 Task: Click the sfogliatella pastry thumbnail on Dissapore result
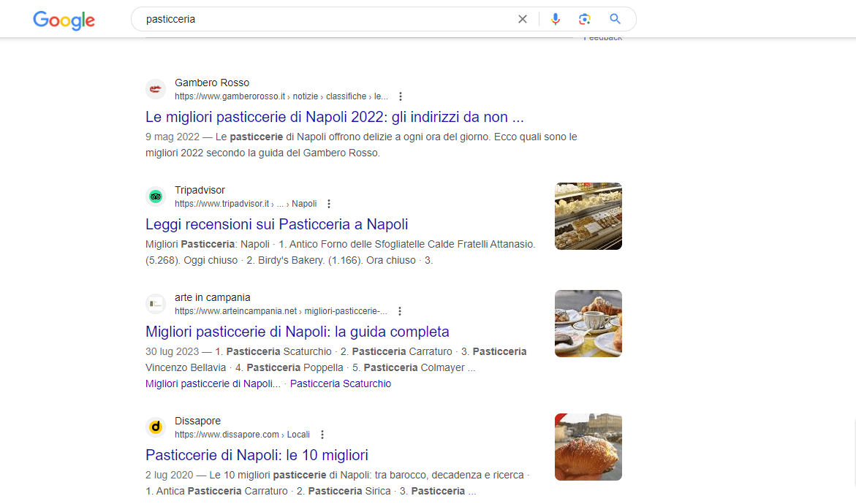588,446
